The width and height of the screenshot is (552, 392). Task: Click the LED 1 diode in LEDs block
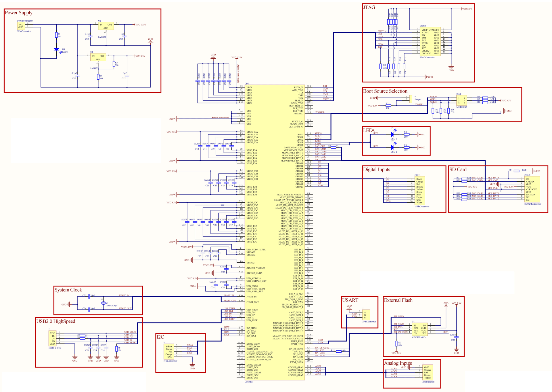pyautogui.click(x=393, y=134)
